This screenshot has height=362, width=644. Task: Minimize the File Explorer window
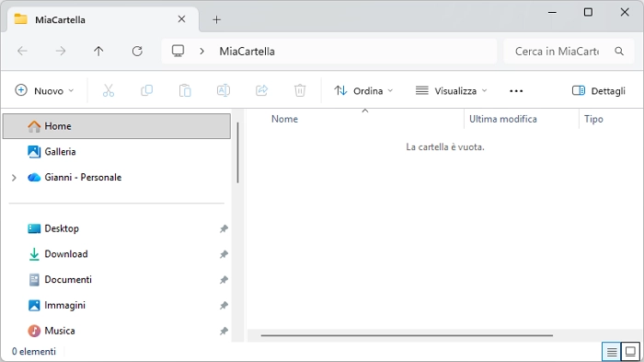(x=552, y=12)
